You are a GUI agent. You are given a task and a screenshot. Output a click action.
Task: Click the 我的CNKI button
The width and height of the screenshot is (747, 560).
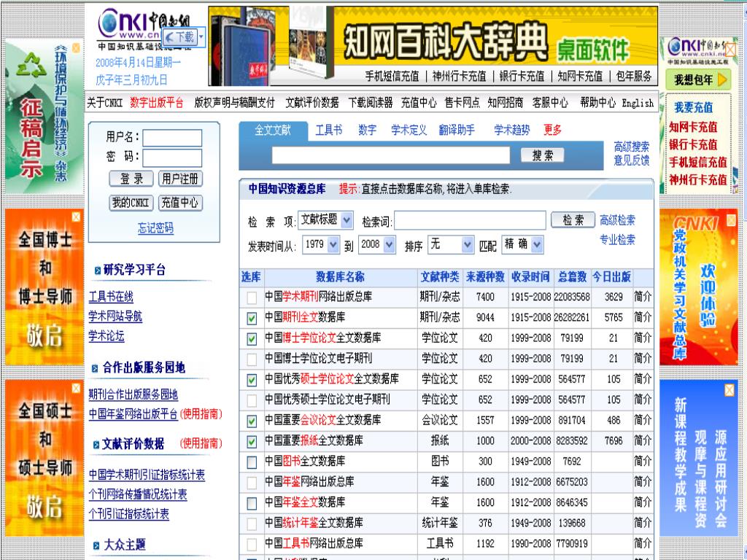tap(131, 203)
